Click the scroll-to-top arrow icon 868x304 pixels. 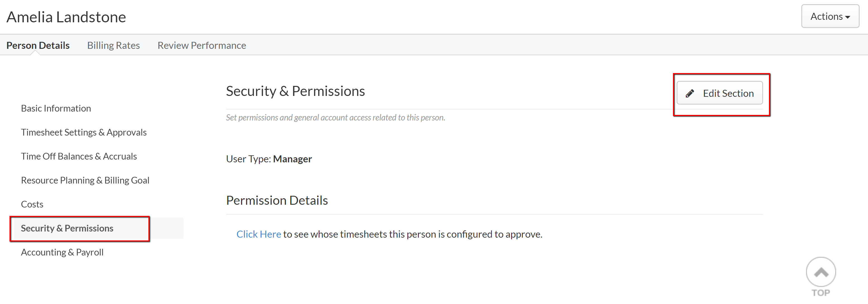click(x=821, y=272)
